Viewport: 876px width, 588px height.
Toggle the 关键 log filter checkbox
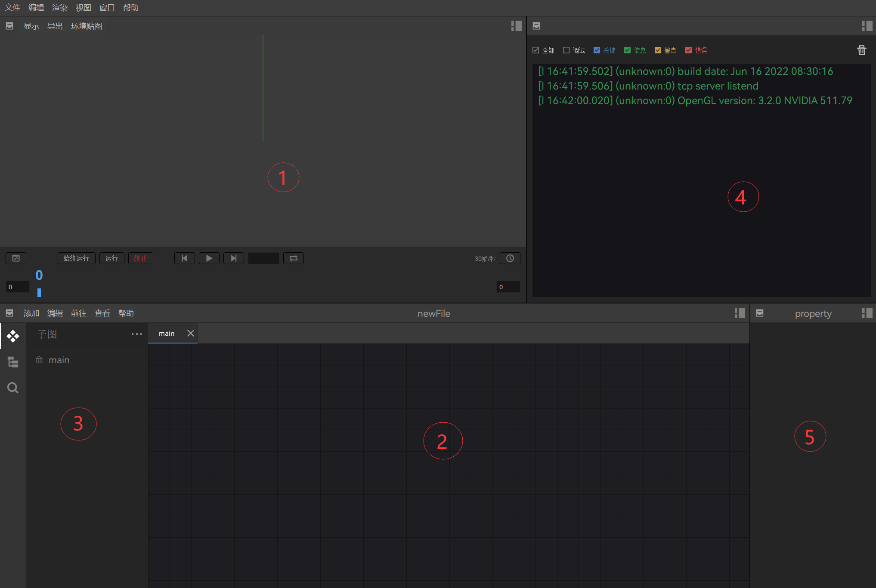click(597, 50)
